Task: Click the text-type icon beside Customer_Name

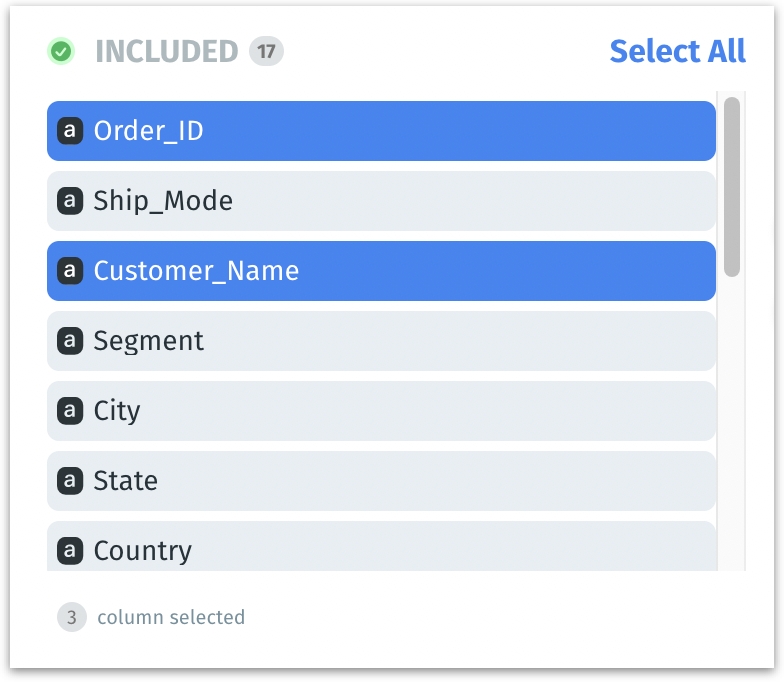Action: click(69, 271)
